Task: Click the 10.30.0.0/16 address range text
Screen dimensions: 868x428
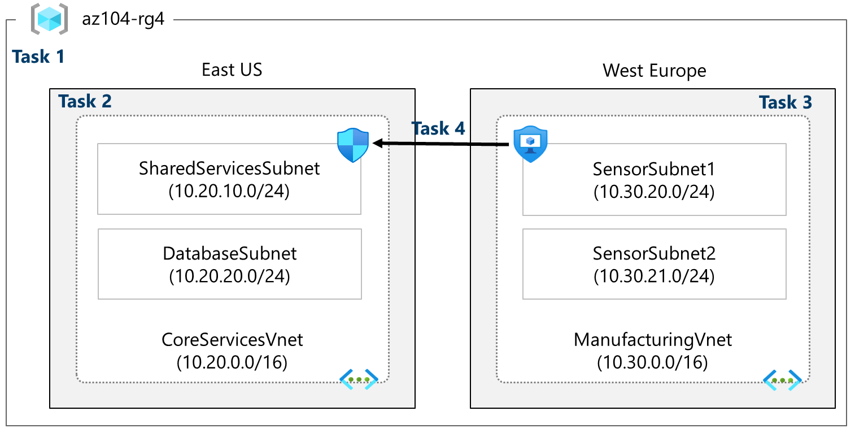Action: (x=652, y=362)
